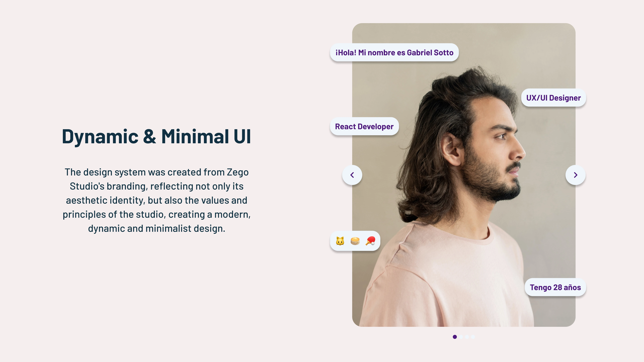
Task: Click the pancakes emoji
Action: [355, 241]
